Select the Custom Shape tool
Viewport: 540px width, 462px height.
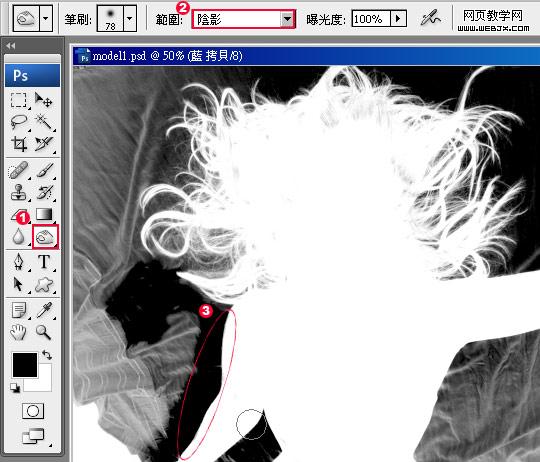tap(44, 285)
